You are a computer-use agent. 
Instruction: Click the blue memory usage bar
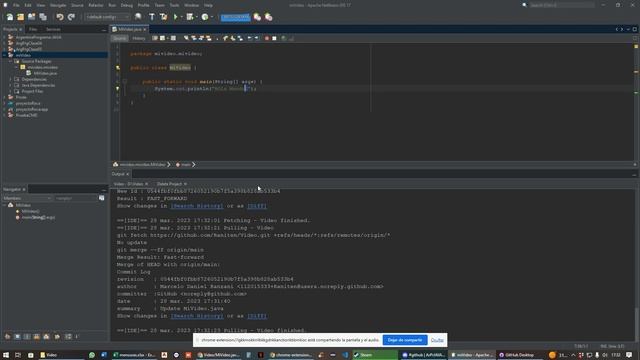(236, 17)
